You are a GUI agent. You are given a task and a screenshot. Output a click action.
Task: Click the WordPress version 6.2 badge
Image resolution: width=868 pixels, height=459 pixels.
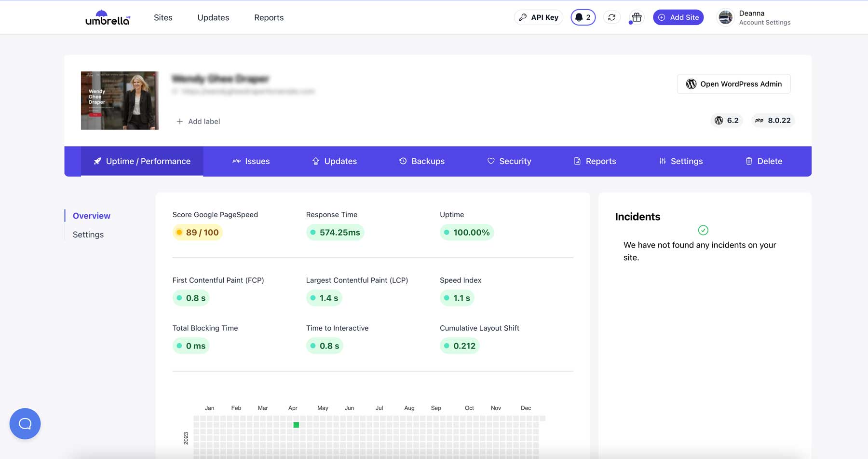[x=727, y=120]
